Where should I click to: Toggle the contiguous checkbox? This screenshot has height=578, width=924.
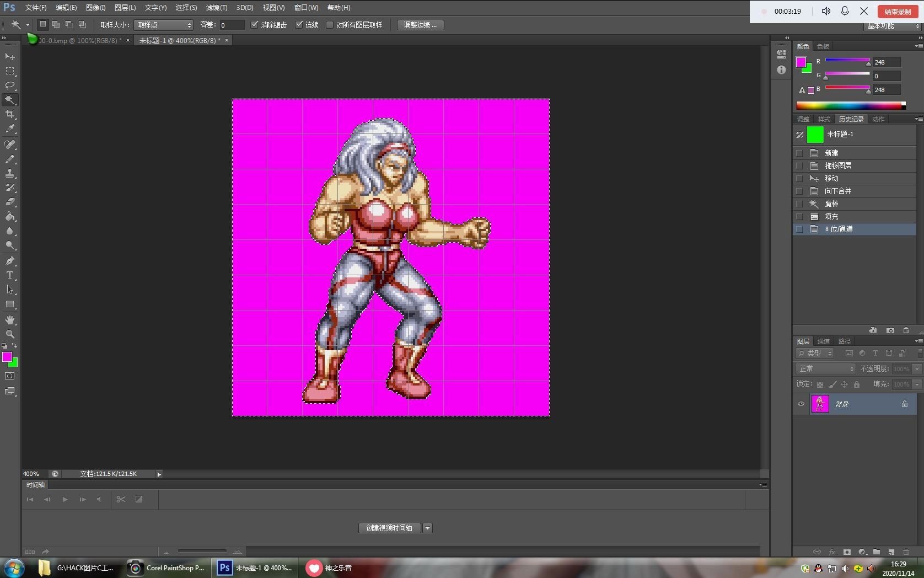pyautogui.click(x=299, y=25)
